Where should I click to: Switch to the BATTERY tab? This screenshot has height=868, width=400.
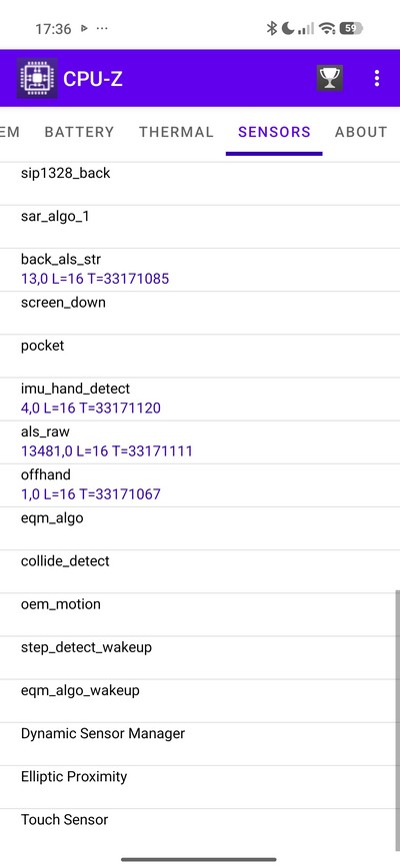79,132
